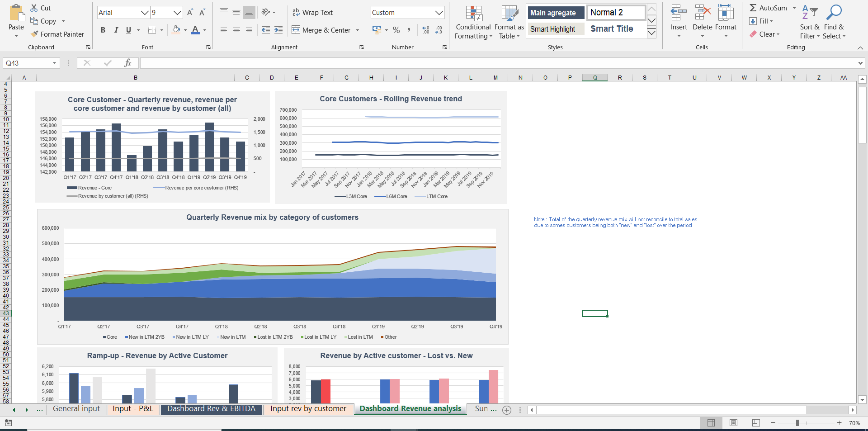Select Dashboard Revenue analysis sheet tab

point(410,409)
